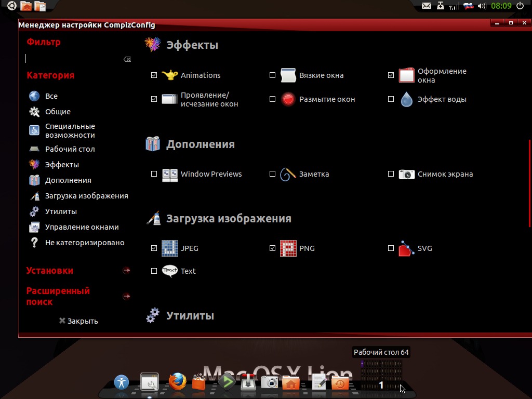Click the Ubuntu logo in the top panel
The image size is (532, 399).
point(11,6)
